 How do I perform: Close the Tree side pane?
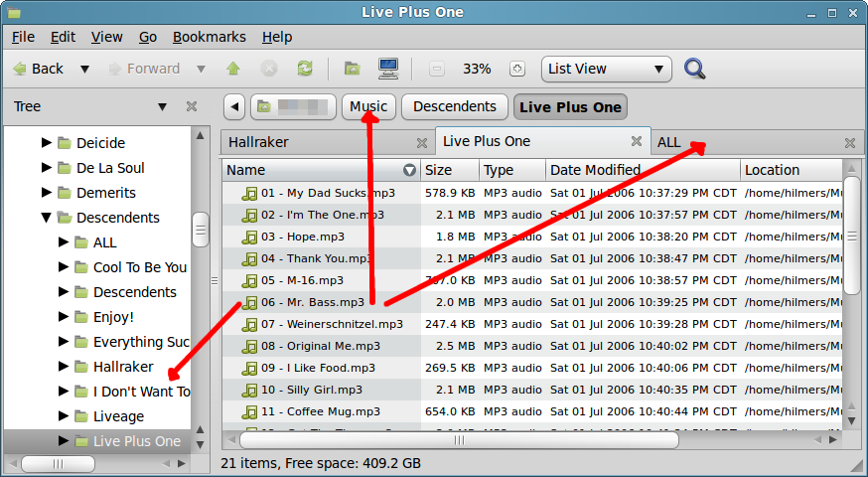[x=192, y=106]
